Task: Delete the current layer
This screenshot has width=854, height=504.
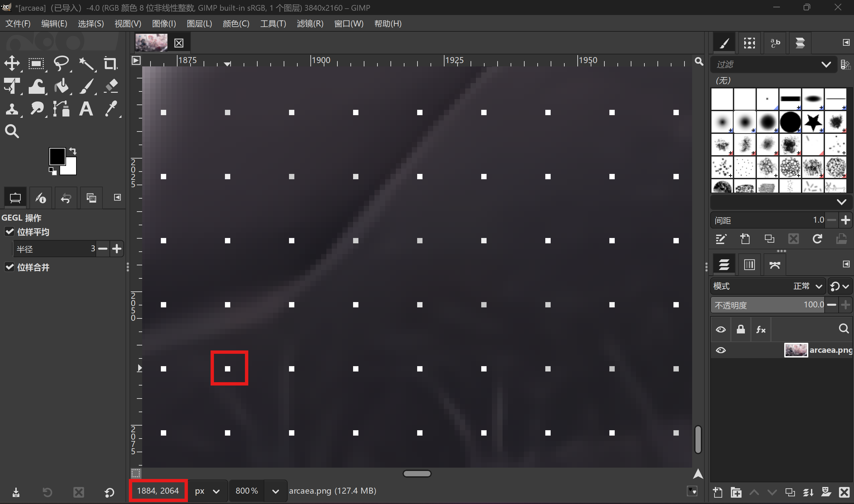Action: click(844, 492)
